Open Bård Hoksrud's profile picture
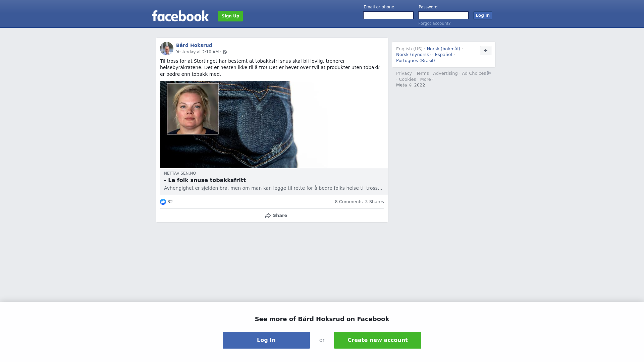644x362 pixels. click(167, 49)
